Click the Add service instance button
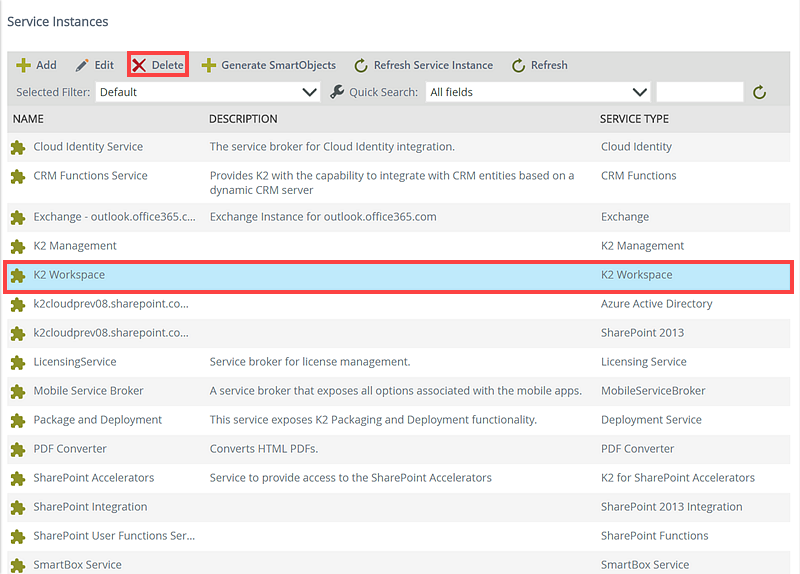 point(37,65)
